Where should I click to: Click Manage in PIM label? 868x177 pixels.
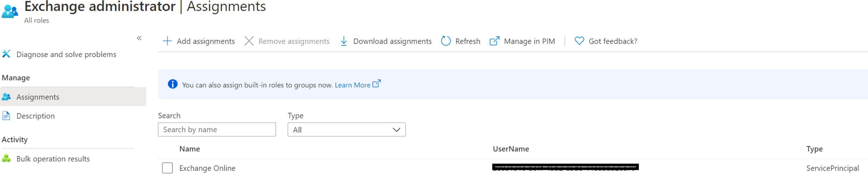click(x=529, y=41)
